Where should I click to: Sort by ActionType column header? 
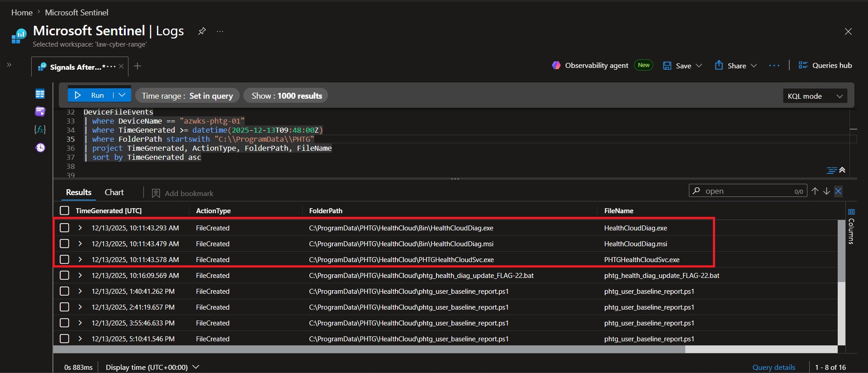pyautogui.click(x=213, y=211)
